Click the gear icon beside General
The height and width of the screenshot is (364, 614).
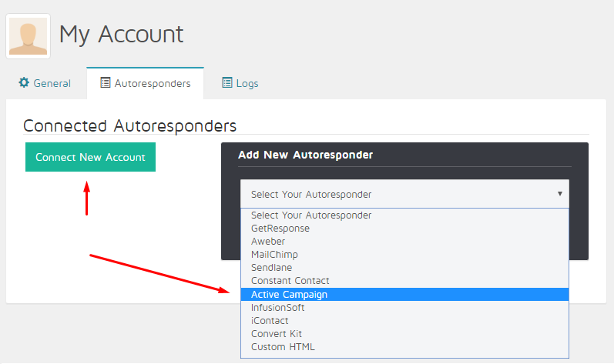24,82
